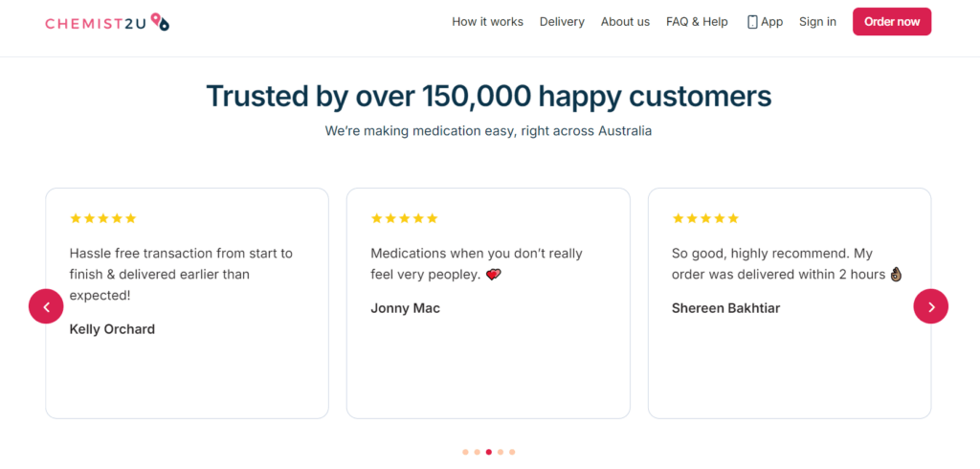Click the reviewer name Shereen Bakhtiar
Viewport: 980px width, 469px height.
[725, 308]
